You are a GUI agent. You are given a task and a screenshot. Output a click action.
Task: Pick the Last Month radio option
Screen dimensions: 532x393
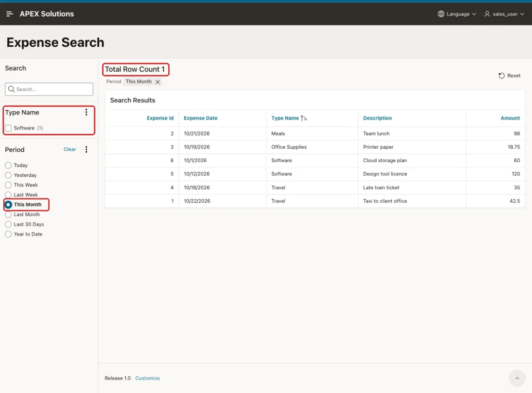[8, 215]
